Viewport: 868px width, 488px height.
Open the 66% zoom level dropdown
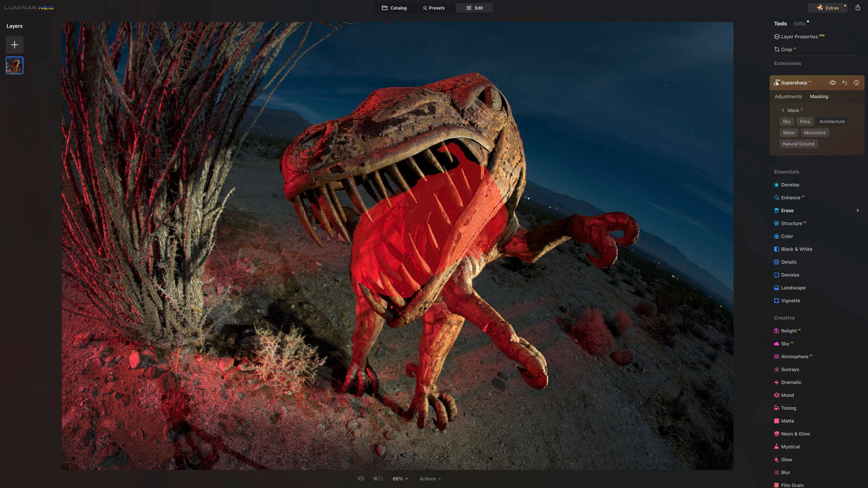click(400, 479)
